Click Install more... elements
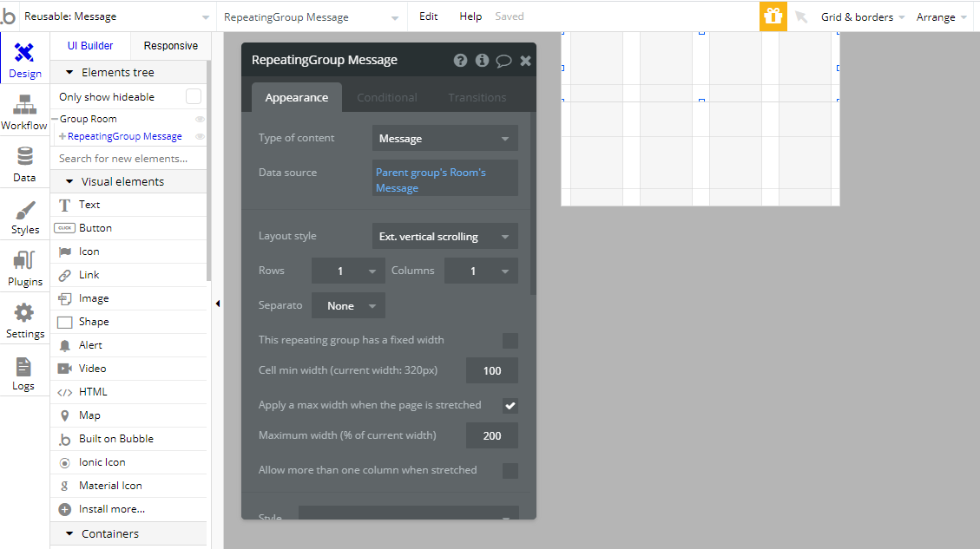Screen dimensions: 980x549 (128, 509)
